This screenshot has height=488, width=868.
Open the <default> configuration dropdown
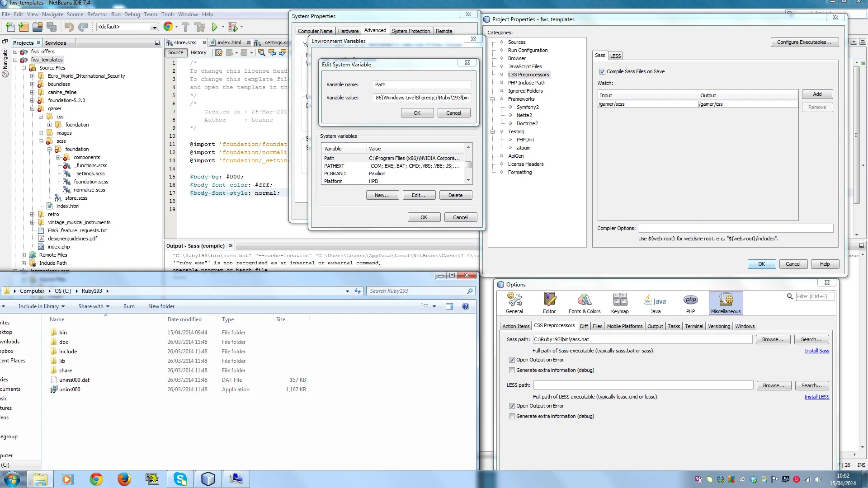[x=154, y=27]
